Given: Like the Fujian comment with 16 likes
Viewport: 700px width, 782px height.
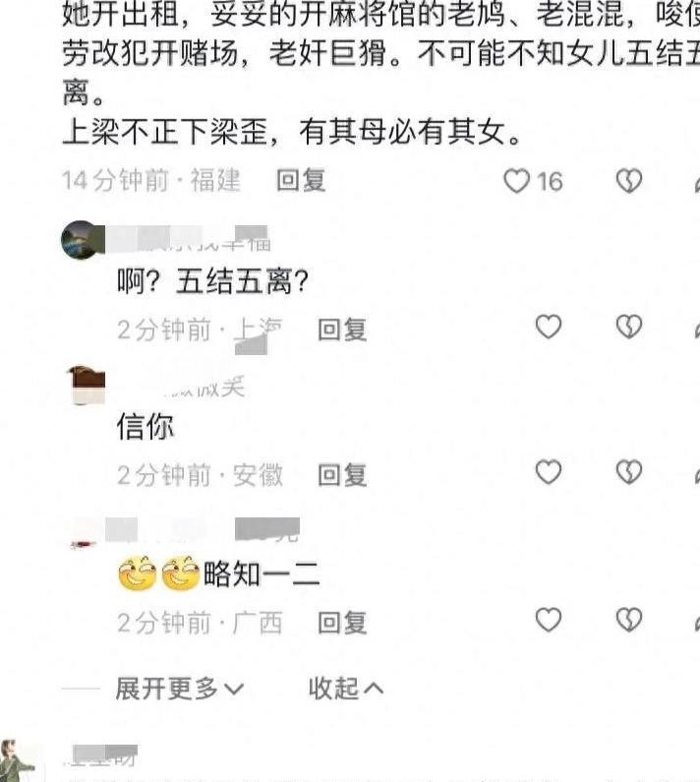Looking at the screenshot, I should point(516,181).
